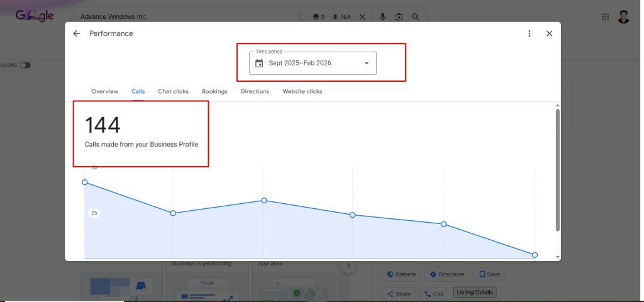Click the calendar icon in Time period
644x302 pixels.
(x=259, y=64)
